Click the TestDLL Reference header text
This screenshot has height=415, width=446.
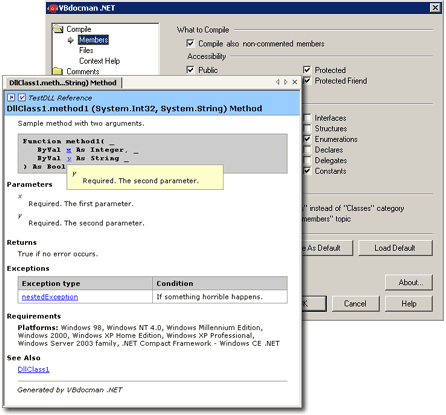60,98
